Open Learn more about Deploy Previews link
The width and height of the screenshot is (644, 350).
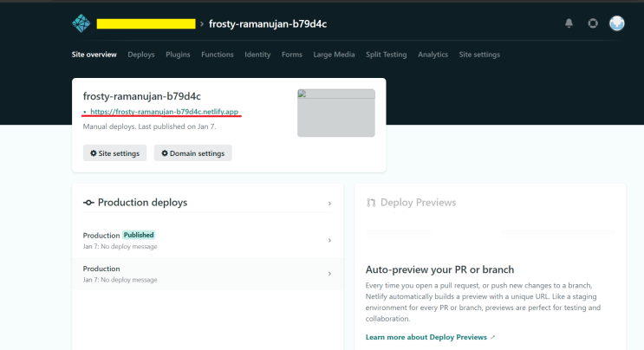point(430,337)
